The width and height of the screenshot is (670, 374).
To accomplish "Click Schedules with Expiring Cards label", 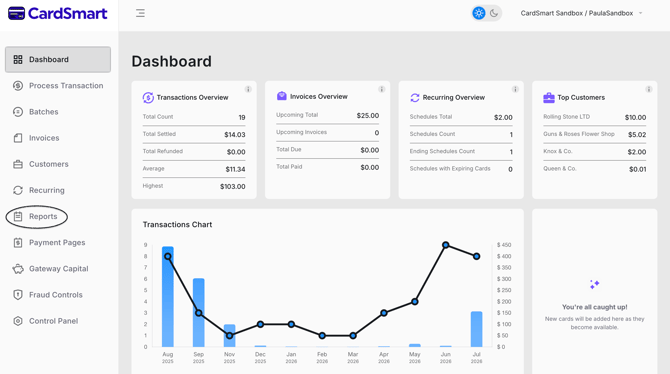I will 450,168.
